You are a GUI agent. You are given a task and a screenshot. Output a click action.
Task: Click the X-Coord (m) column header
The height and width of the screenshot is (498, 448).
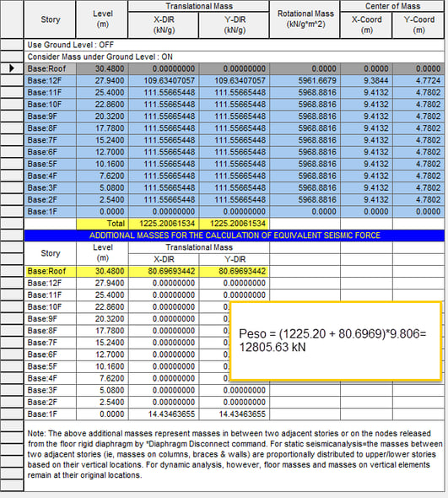coord(366,24)
